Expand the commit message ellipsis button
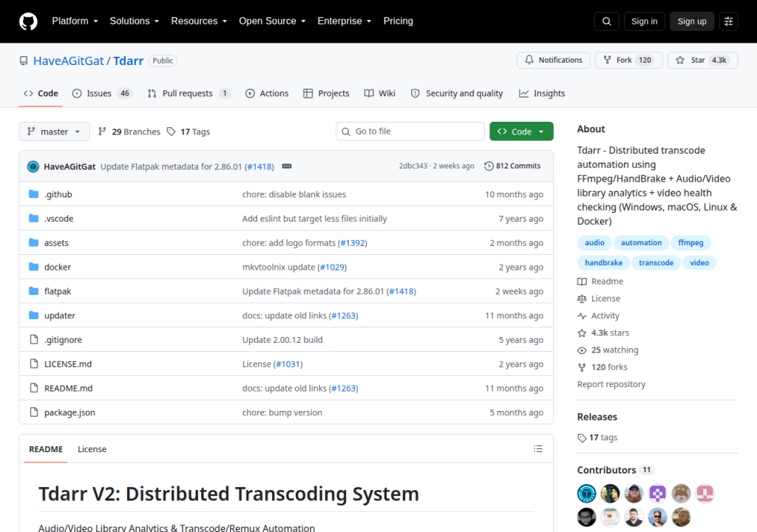This screenshot has height=532, width=757. click(287, 166)
